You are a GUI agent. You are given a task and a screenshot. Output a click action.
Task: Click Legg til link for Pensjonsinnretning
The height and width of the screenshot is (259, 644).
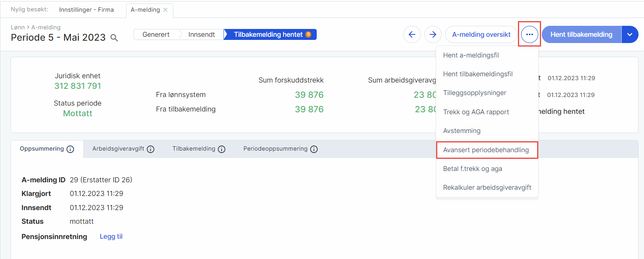pyautogui.click(x=111, y=236)
